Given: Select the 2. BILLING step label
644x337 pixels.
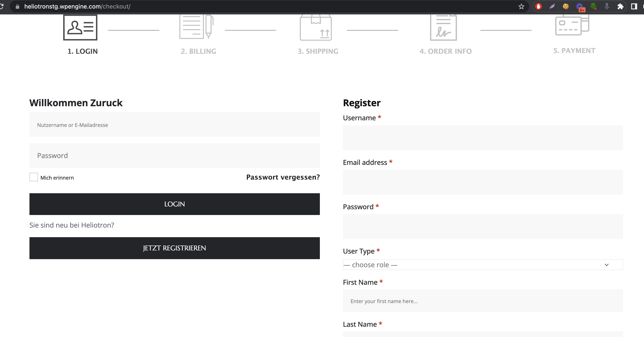Looking at the screenshot, I should pyautogui.click(x=199, y=51).
